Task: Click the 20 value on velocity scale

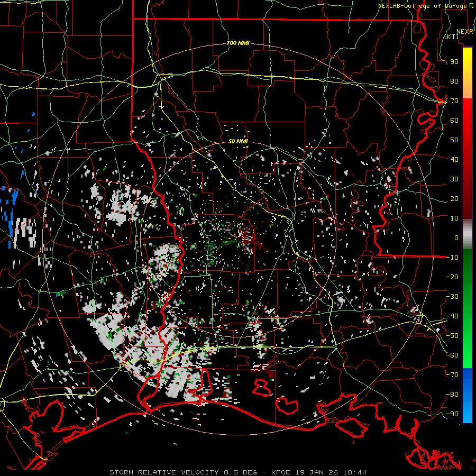Action: coord(454,198)
